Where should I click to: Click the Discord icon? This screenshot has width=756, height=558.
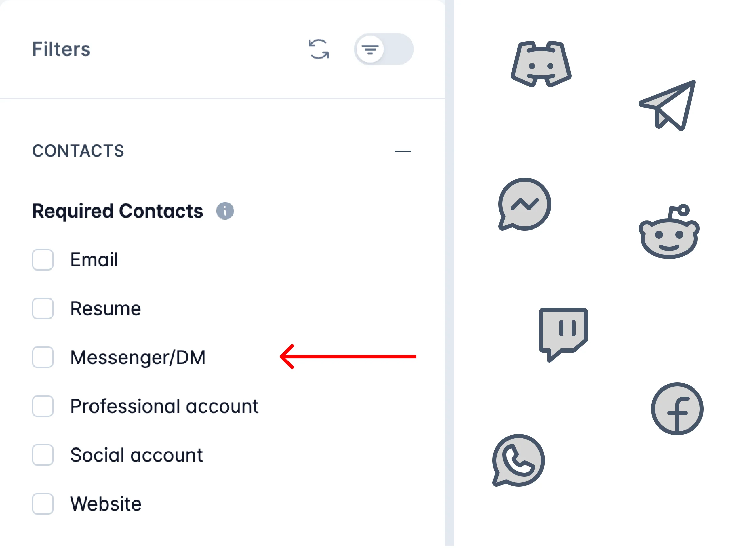[x=541, y=64]
